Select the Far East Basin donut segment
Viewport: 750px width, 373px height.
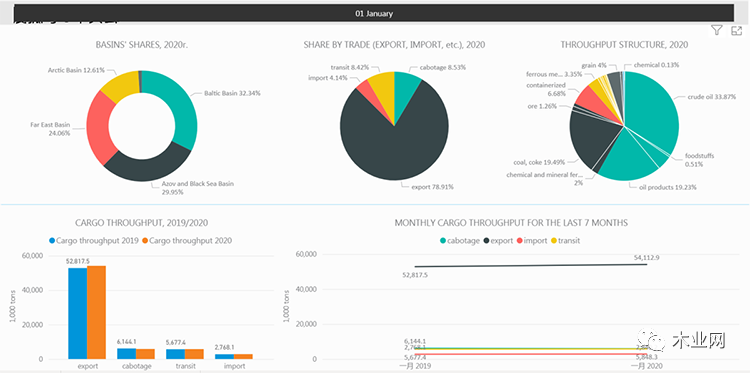coord(99,129)
